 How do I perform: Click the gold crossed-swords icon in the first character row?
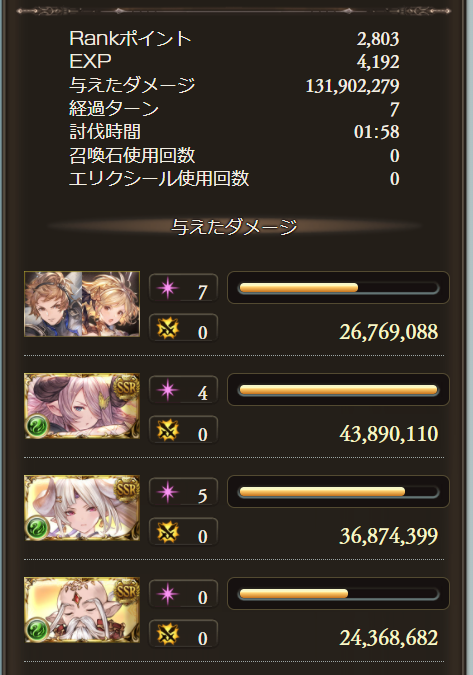[167, 328]
